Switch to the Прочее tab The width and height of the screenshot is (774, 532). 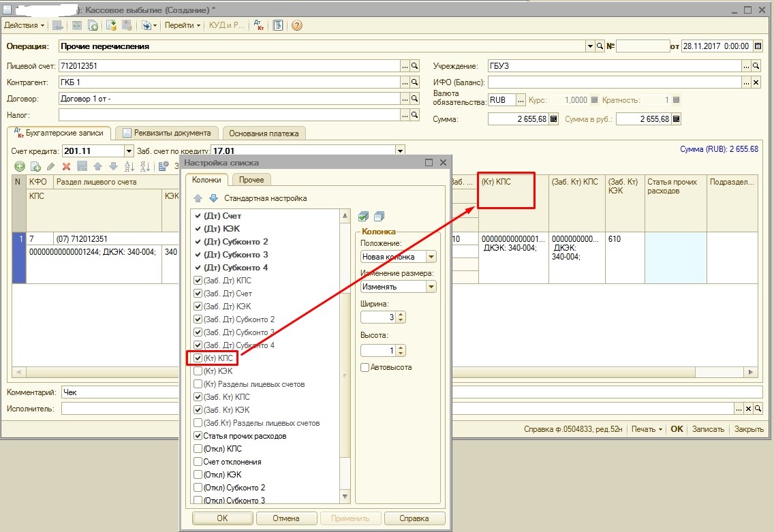[251, 180]
